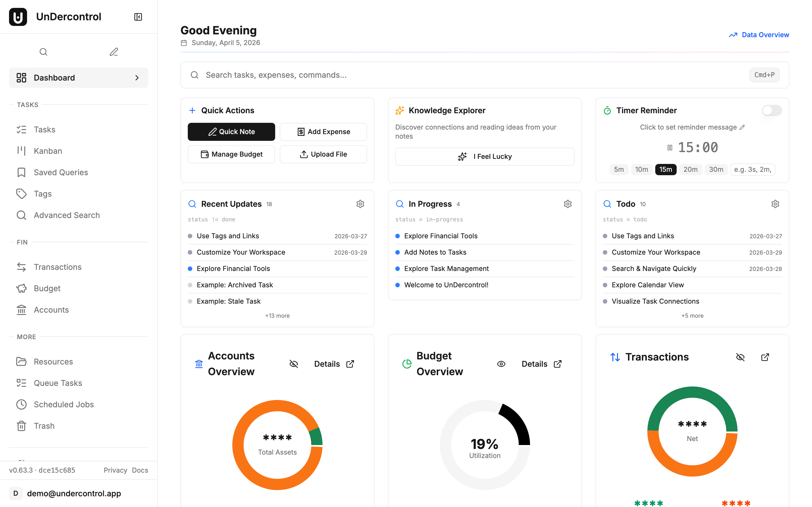
Task: Click the I Feel Lucky button
Action: coord(484,156)
